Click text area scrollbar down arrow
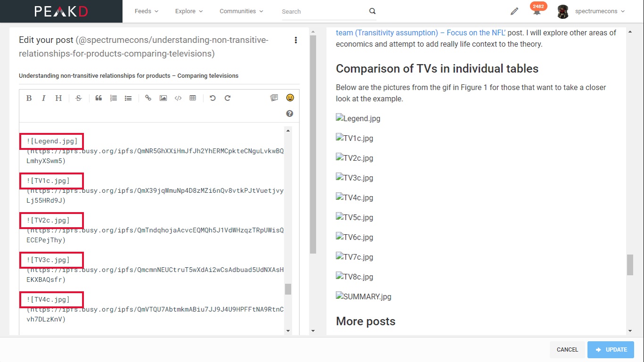The image size is (644, 362). (x=288, y=331)
